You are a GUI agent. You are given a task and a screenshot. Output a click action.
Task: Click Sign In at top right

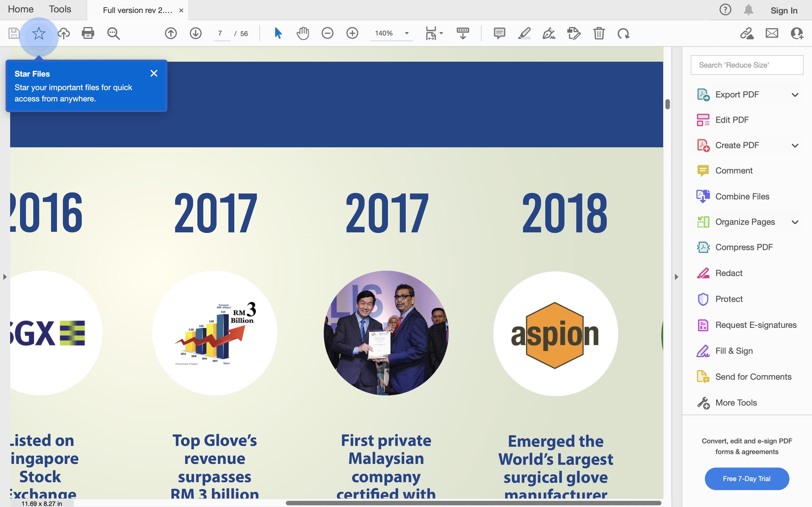pyautogui.click(x=784, y=10)
